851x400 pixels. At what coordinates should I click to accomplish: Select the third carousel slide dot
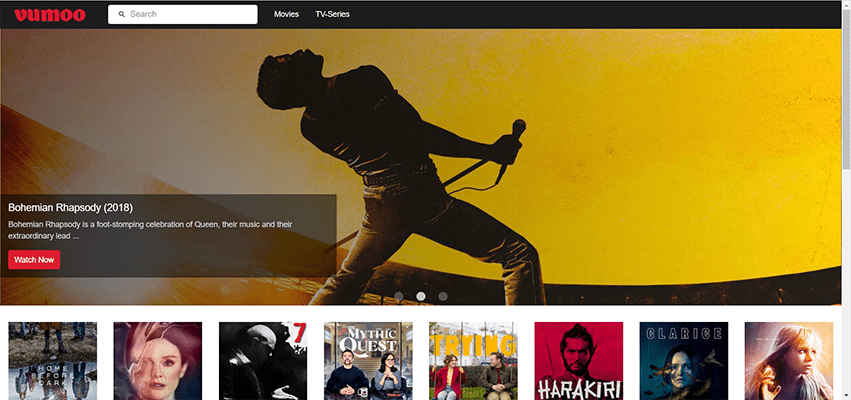tap(443, 296)
